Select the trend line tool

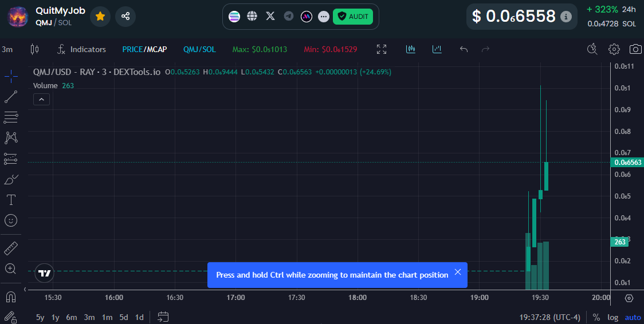11,97
